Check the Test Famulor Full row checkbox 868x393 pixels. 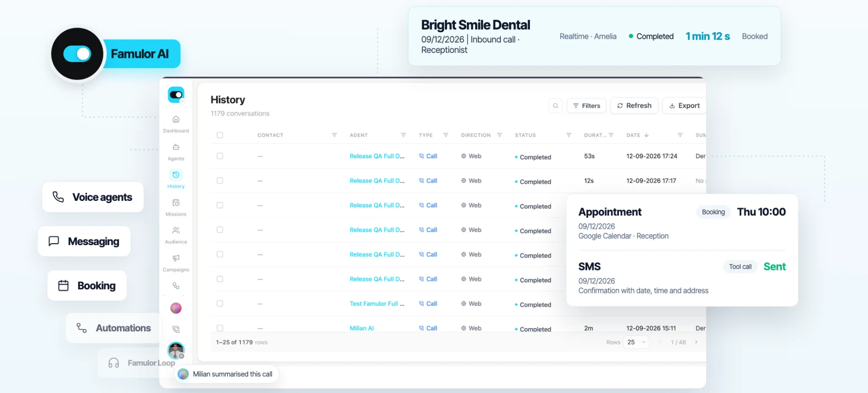click(220, 303)
